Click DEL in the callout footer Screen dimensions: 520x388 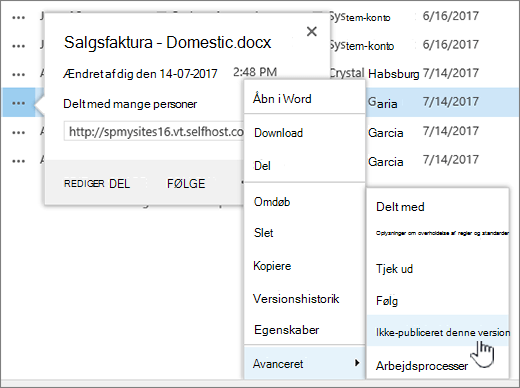[119, 184]
